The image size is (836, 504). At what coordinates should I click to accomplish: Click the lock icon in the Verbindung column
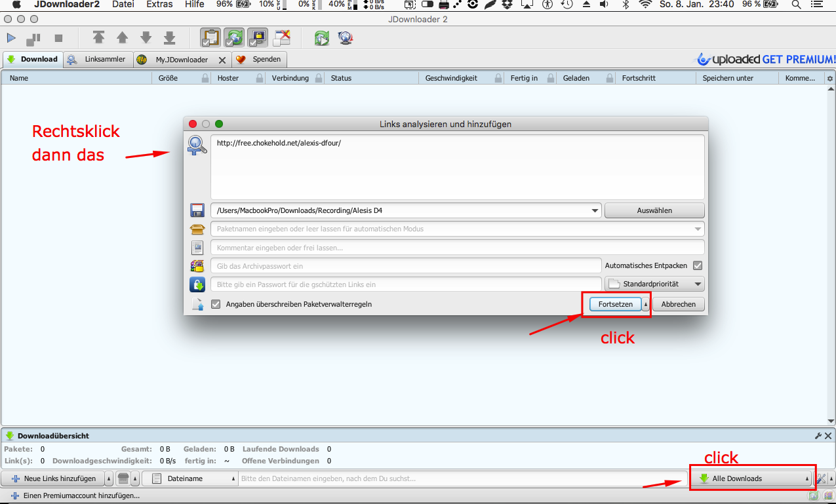tap(319, 78)
